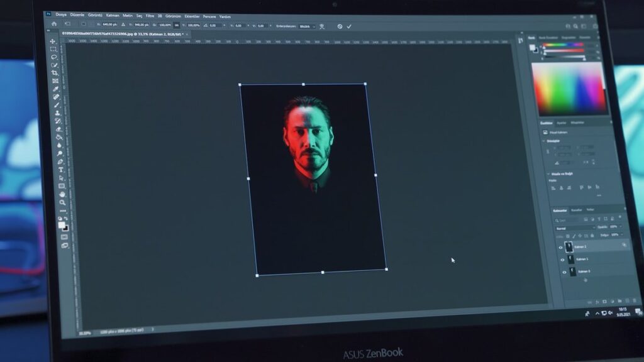
Task: Open the Opacity value dropdown
Action: (620, 226)
